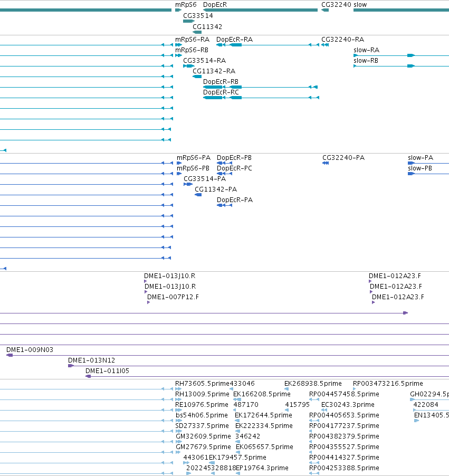449x476 pixels.
Task: Select the EK179457.5prime EST label
Action: tap(237, 457)
